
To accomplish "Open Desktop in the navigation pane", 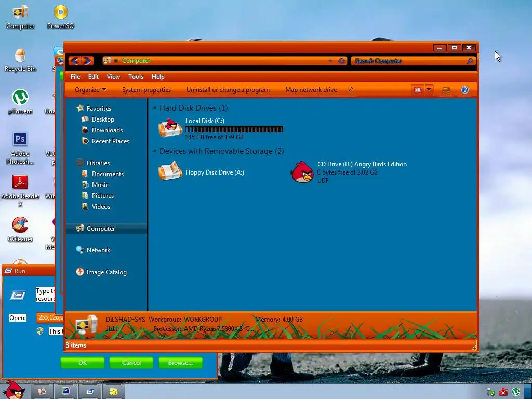I will (x=103, y=119).
